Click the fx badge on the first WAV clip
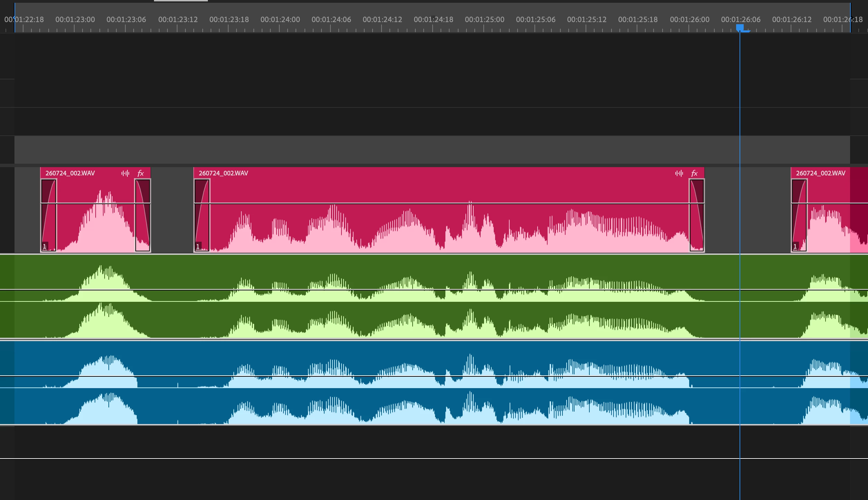Viewport: 868px width, 500px height. [141, 173]
